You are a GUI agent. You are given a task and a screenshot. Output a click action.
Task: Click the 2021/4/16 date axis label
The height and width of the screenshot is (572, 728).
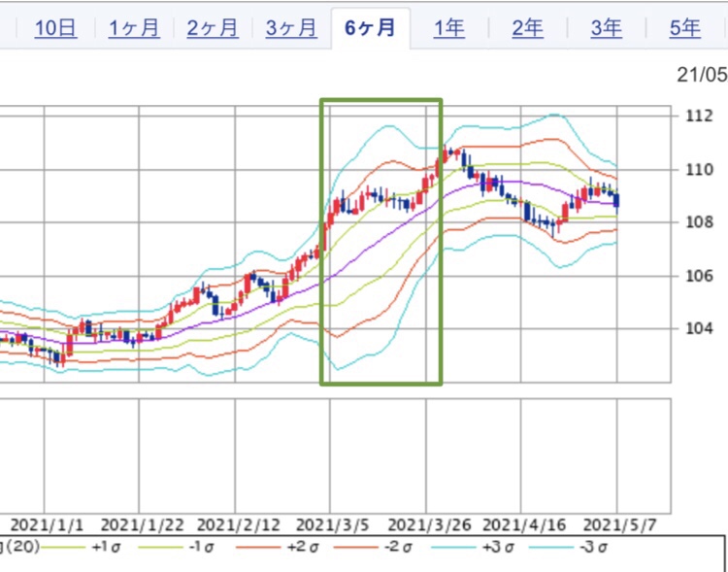pyautogui.click(x=522, y=520)
